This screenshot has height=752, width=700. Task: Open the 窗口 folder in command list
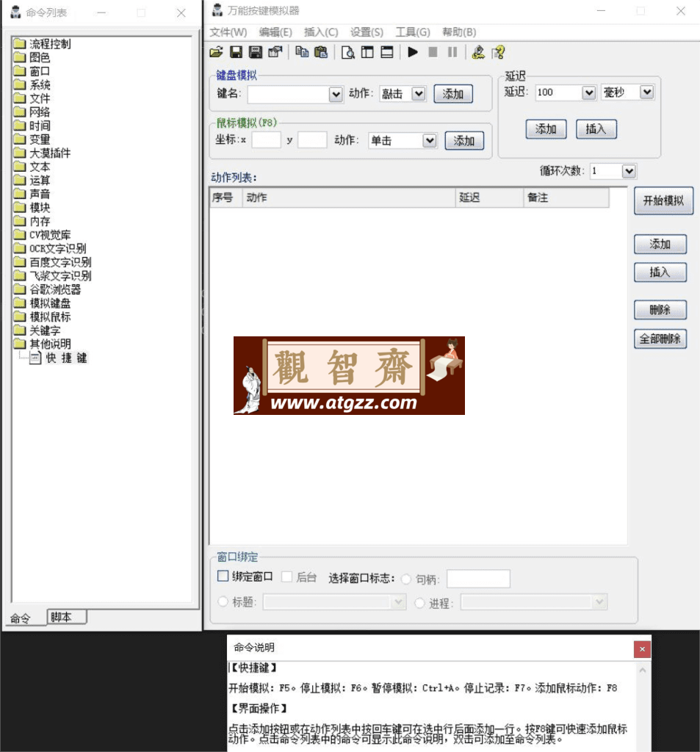click(32, 71)
